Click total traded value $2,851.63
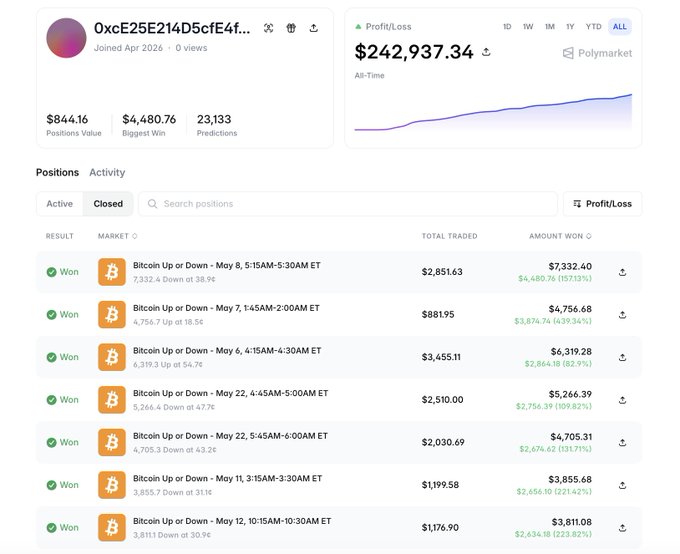Image resolution: width=680 pixels, height=554 pixels. (442, 272)
